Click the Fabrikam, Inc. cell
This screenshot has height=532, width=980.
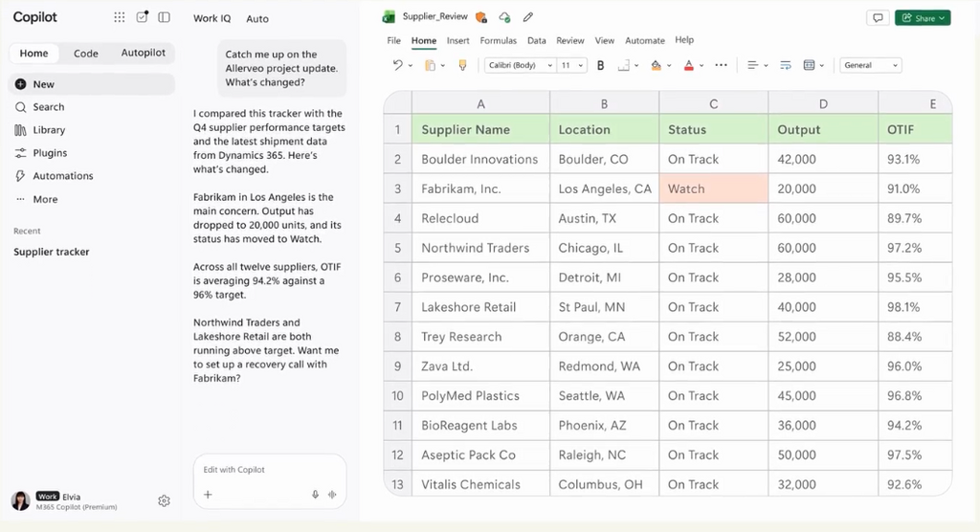pos(480,188)
